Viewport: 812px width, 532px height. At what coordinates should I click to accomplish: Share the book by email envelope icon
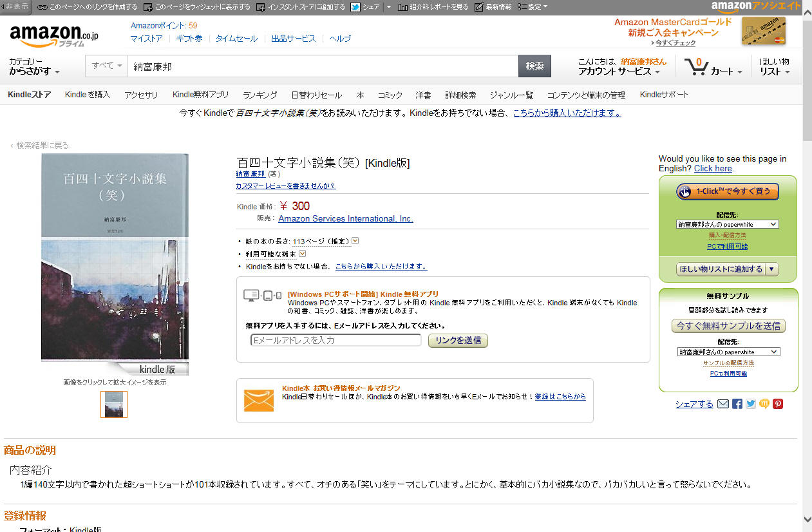(723, 404)
